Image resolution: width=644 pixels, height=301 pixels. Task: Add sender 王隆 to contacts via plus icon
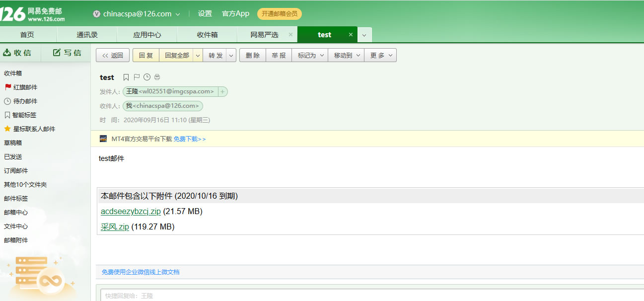pos(222,91)
